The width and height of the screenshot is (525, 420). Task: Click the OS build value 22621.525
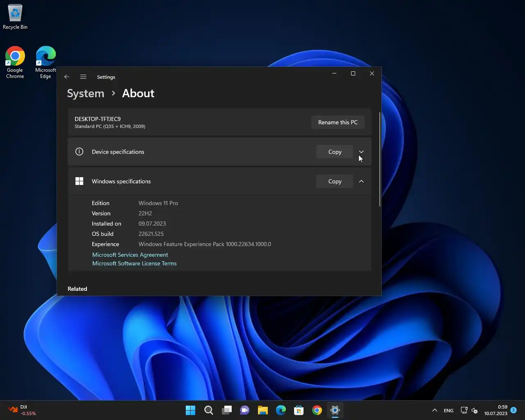pos(151,234)
